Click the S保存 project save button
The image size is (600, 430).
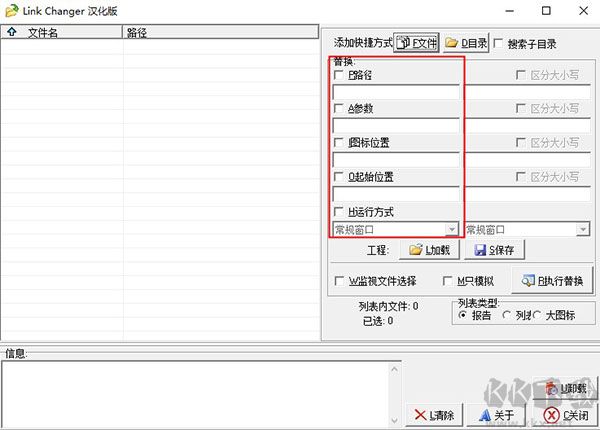(494, 250)
